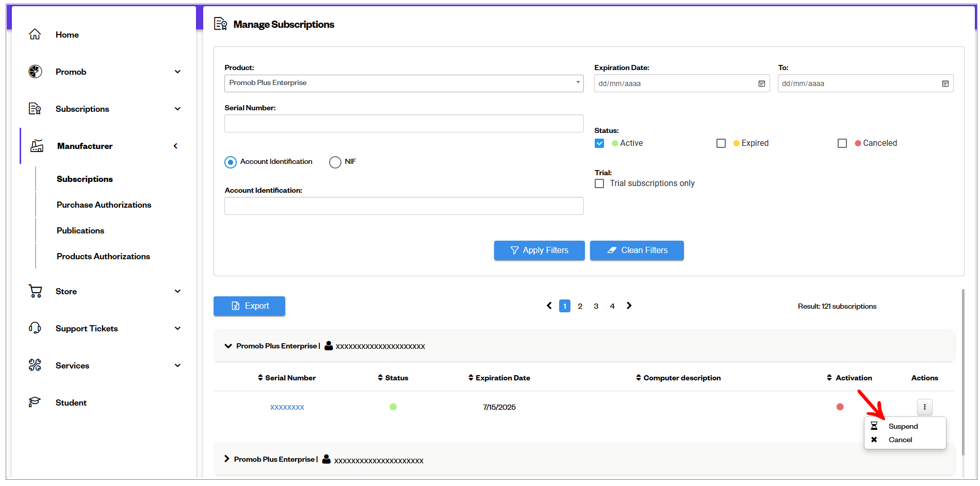The height and width of the screenshot is (486, 980).
Task: Click the Clean Filters button
Action: 636,250
